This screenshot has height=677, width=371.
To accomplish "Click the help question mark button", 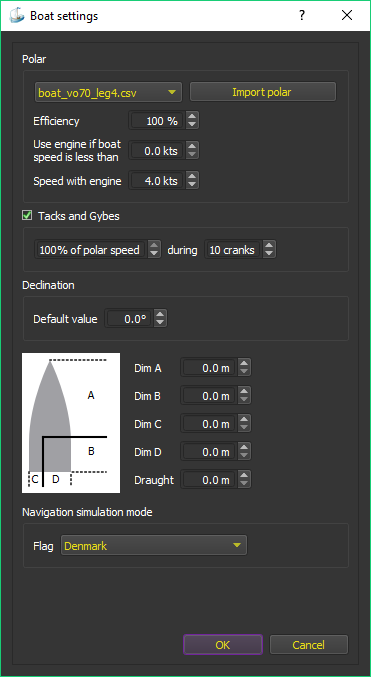I will coord(301,16).
